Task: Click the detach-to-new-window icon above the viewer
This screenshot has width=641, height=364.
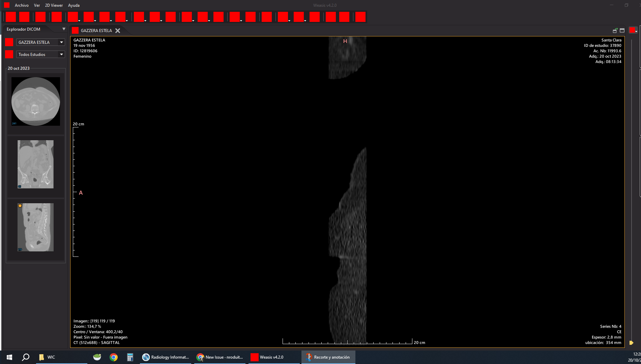Action: 615,30
